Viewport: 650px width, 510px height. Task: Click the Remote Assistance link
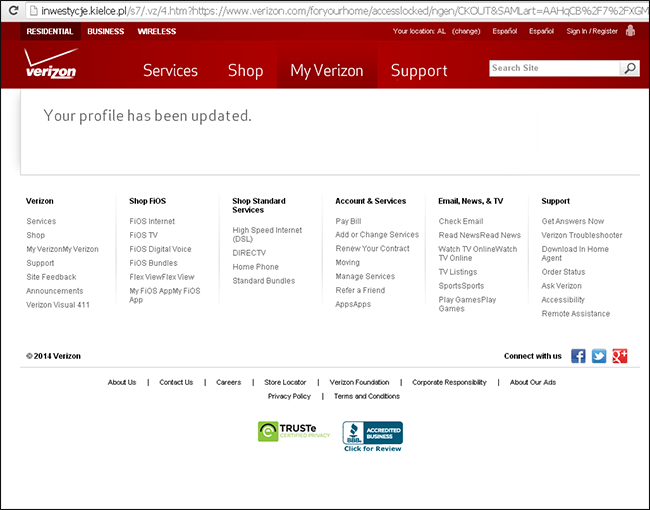coord(576,314)
